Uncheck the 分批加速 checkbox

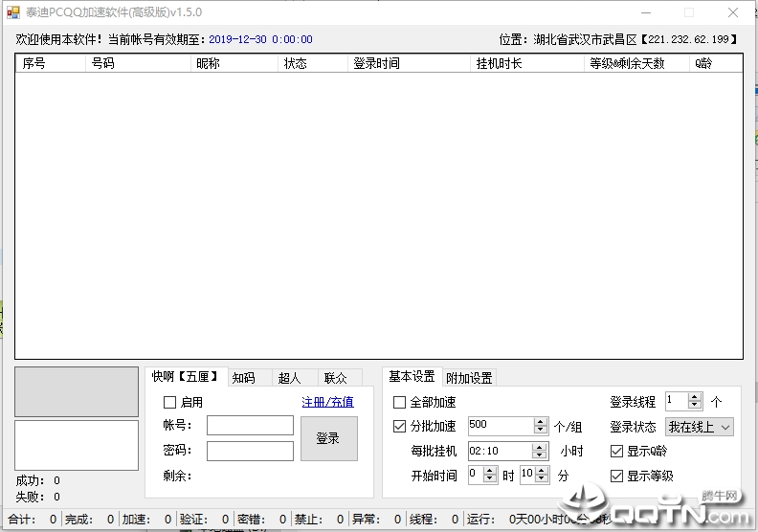[x=399, y=426]
